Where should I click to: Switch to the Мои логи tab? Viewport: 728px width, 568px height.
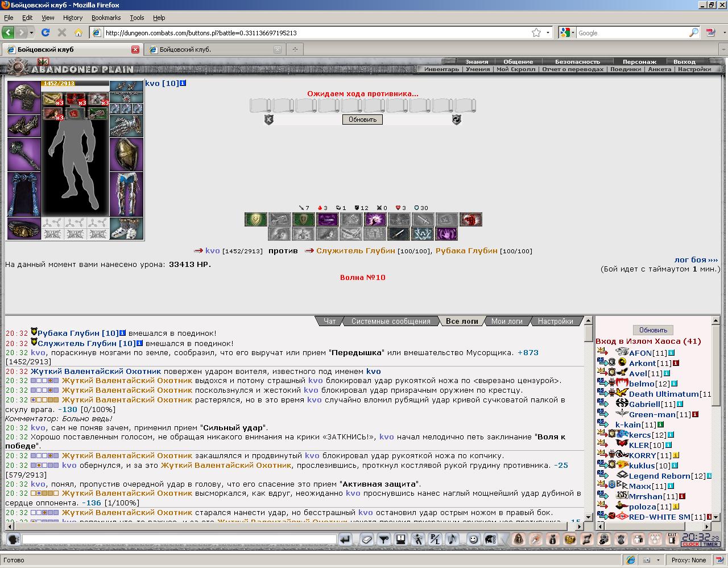[507, 321]
